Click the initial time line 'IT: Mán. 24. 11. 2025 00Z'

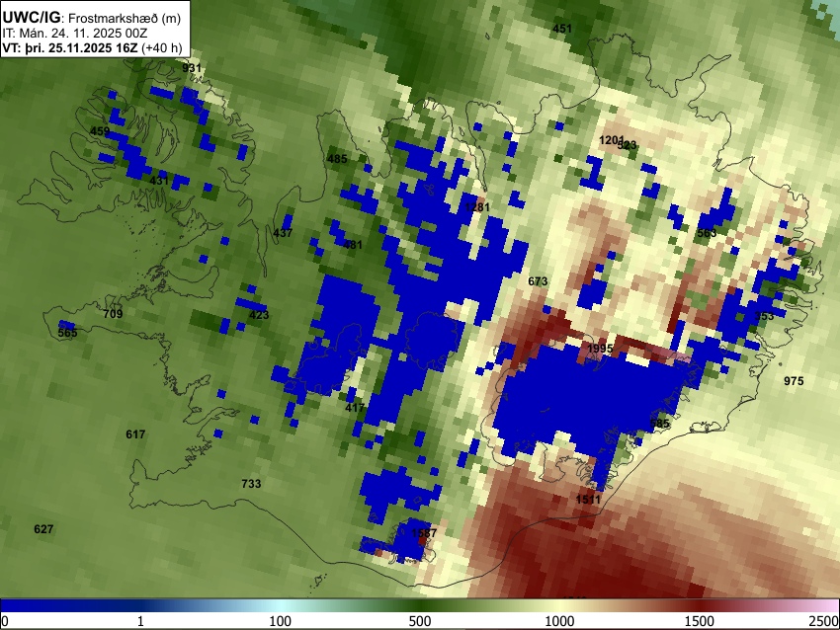pyautogui.click(x=75, y=34)
